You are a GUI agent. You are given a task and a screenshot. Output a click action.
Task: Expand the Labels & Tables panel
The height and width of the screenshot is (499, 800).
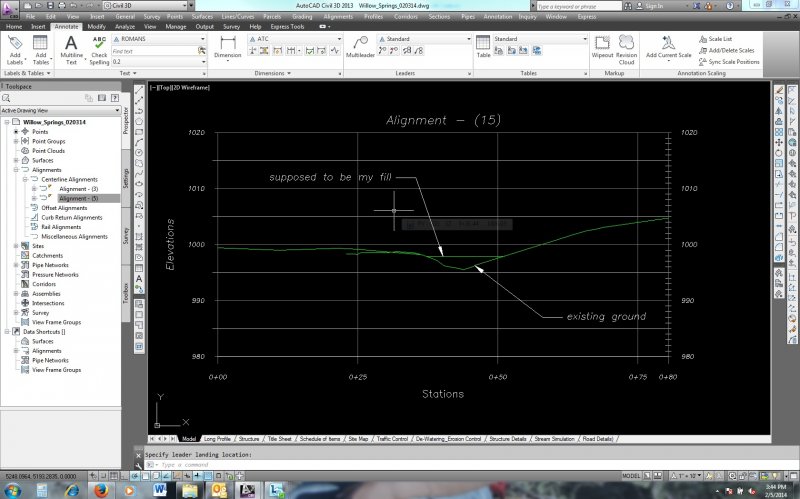(x=28, y=73)
